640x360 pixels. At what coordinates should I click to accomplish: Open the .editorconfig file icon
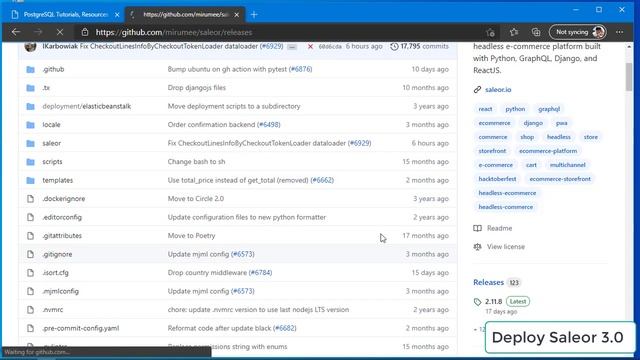(x=31, y=217)
